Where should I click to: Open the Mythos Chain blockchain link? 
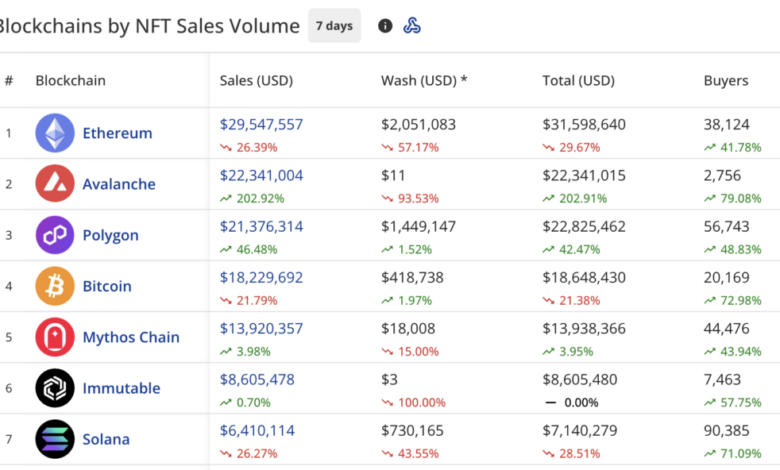[131, 337]
